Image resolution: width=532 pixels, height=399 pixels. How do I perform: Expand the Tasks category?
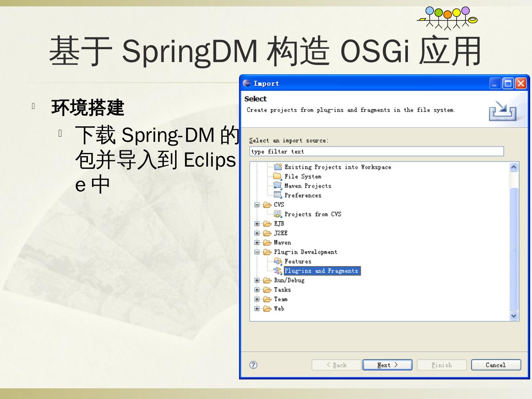point(257,290)
